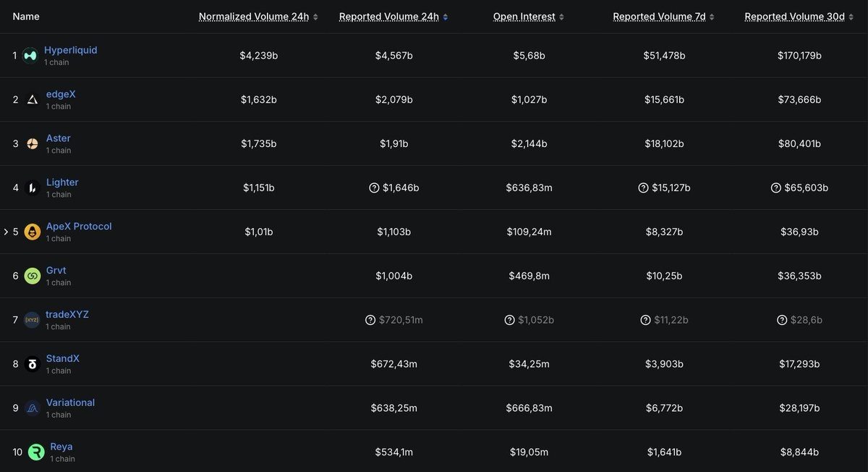Click the Name column header

[x=26, y=17]
